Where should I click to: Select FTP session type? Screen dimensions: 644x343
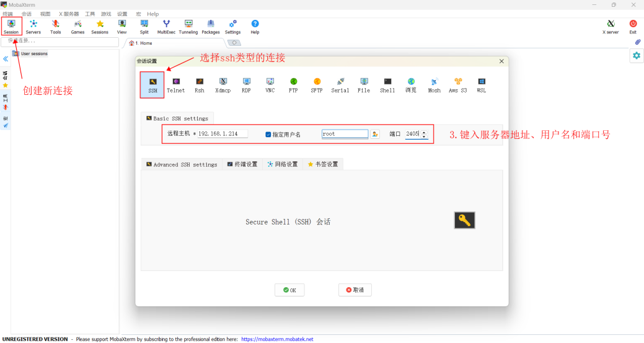(293, 86)
